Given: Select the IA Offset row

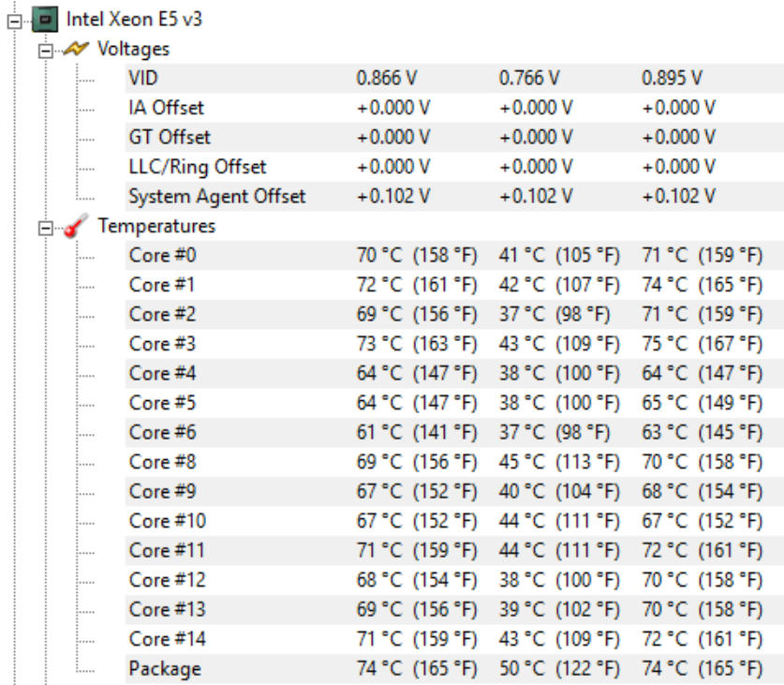Looking at the screenshot, I should point(454,108).
